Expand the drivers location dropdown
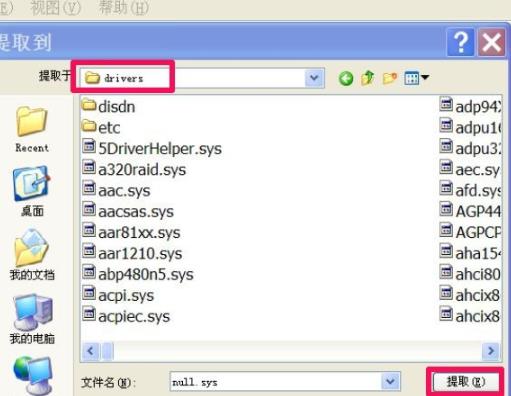This screenshot has width=511, height=396. point(314,78)
